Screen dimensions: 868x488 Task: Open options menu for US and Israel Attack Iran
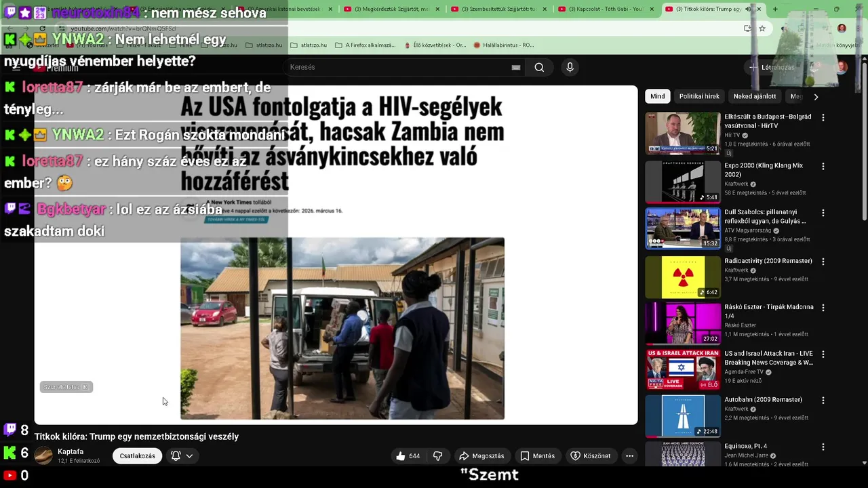(x=823, y=354)
